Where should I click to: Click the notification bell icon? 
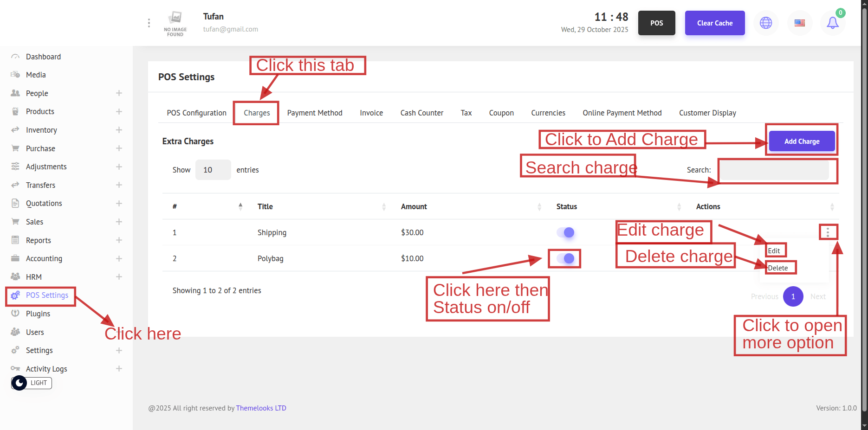pyautogui.click(x=832, y=23)
